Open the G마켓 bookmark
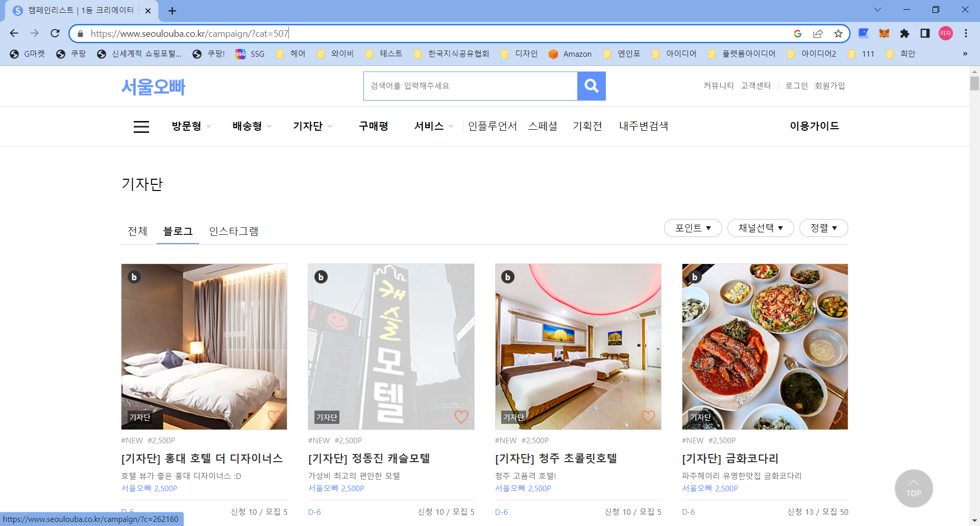 click(x=28, y=54)
